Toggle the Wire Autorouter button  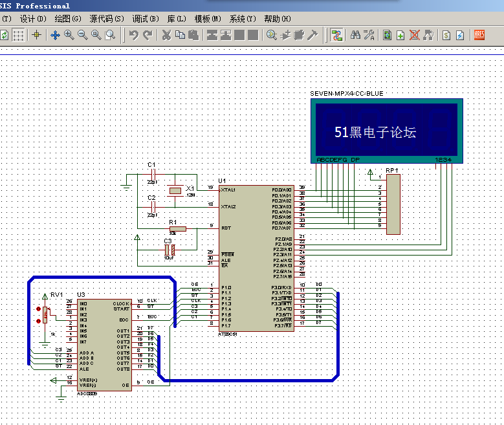[x=337, y=35]
